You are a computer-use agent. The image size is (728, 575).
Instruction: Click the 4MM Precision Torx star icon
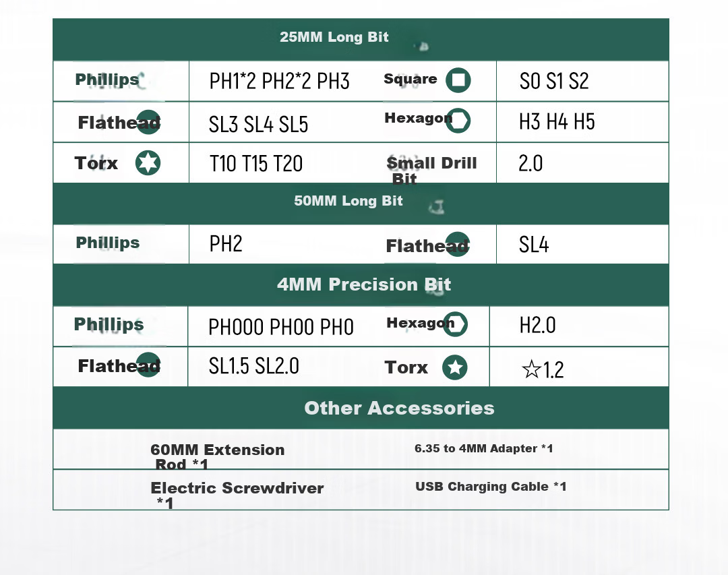(x=455, y=367)
